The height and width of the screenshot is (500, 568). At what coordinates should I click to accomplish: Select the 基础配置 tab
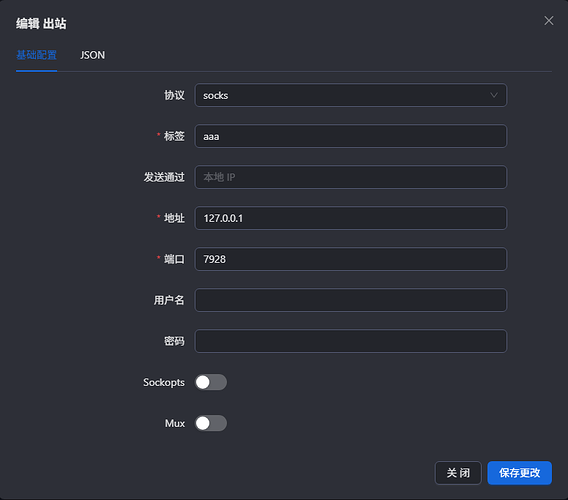coord(37,55)
